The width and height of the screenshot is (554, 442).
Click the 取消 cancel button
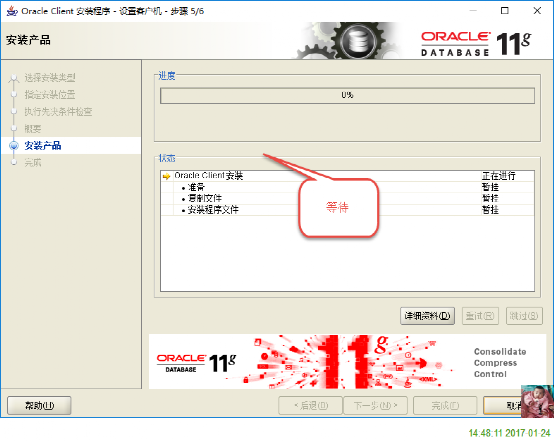tap(502, 405)
